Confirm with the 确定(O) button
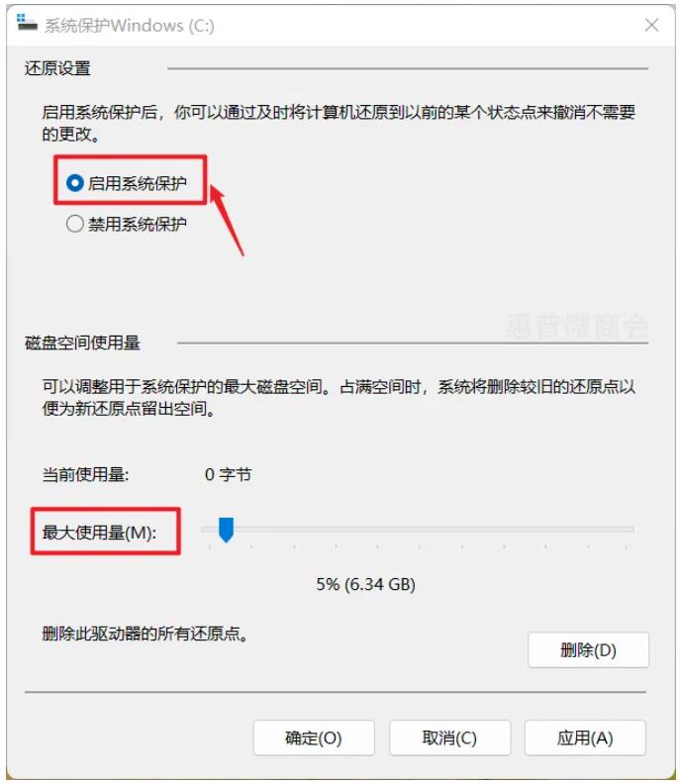 (314, 737)
